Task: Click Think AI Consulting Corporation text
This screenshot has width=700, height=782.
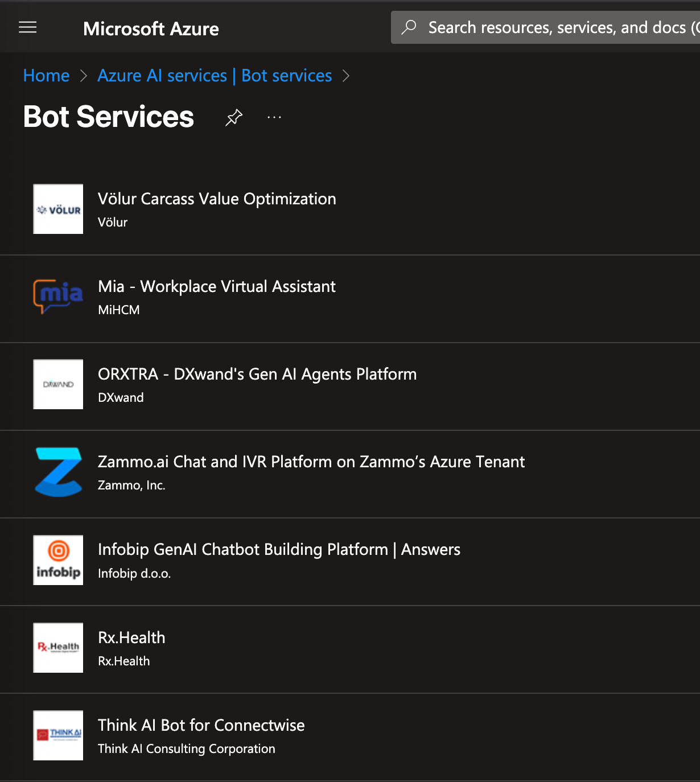Action: coord(187,748)
